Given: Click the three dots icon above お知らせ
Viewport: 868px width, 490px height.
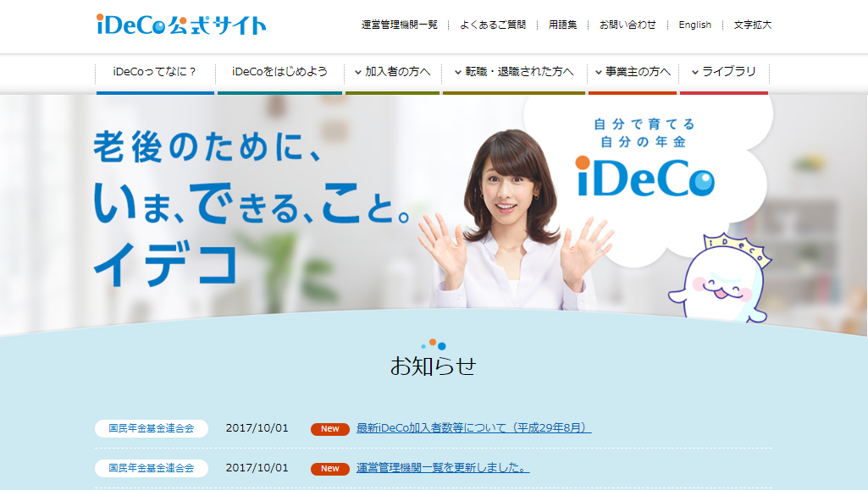Looking at the screenshot, I should 434,344.
